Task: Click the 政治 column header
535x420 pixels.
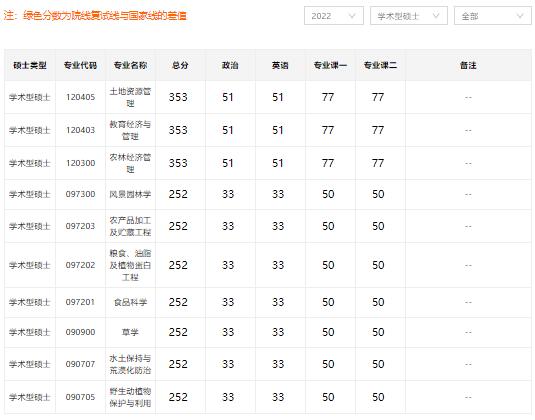Action: [230, 65]
